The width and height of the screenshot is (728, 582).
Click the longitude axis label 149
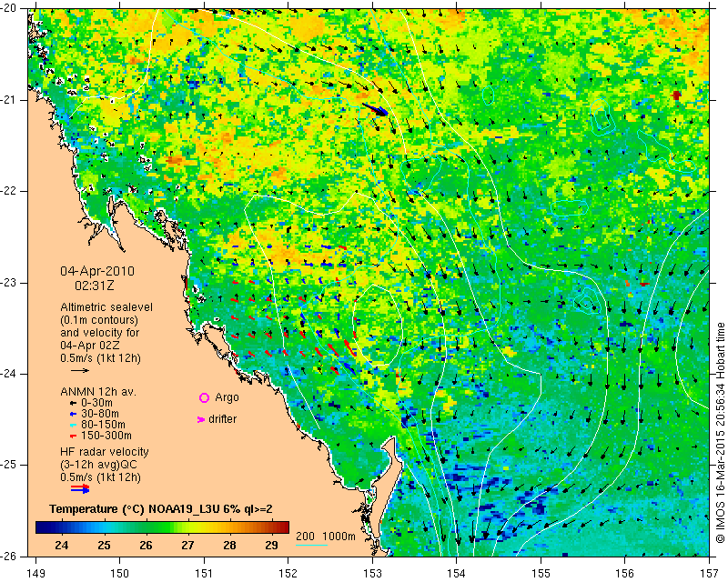point(35,574)
